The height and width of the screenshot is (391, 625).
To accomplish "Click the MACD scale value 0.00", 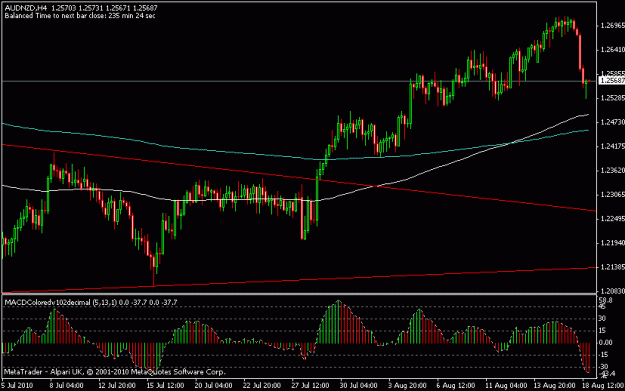I will click(x=605, y=343).
